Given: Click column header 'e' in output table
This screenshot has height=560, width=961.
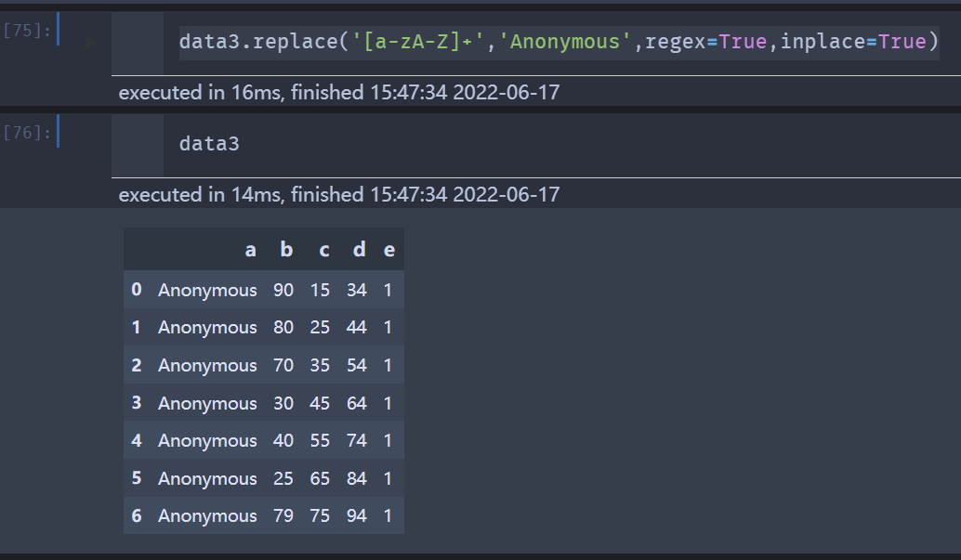Looking at the screenshot, I should click(389, 250).
